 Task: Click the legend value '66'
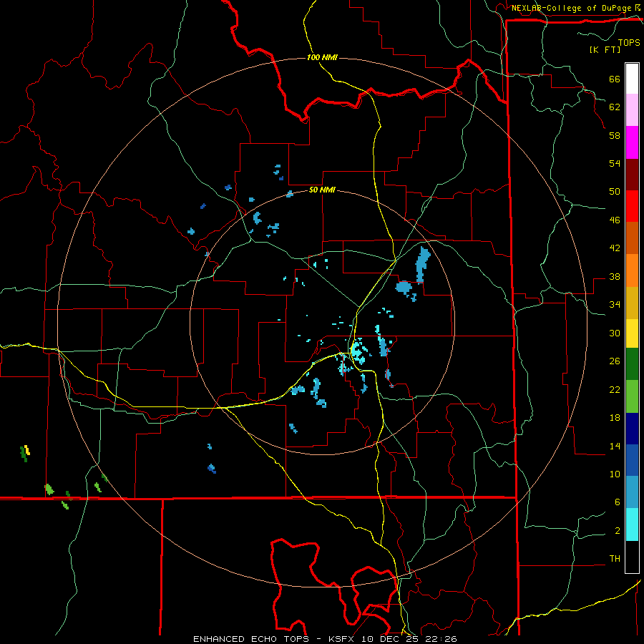[x=615, y=79]
